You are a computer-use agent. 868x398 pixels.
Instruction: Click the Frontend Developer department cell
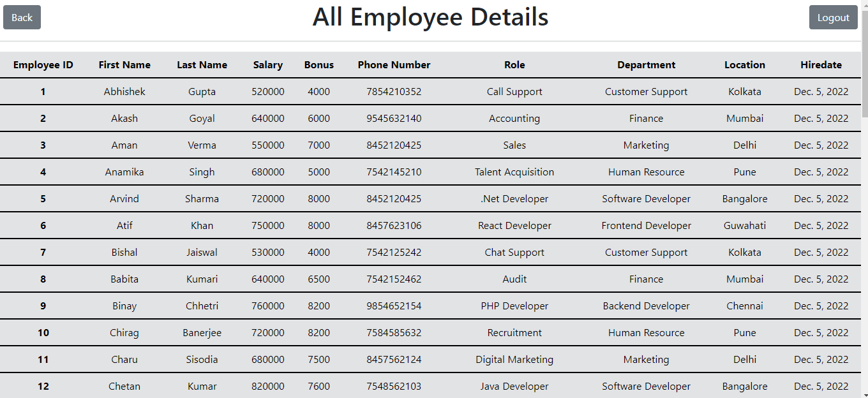pos(647,226)
